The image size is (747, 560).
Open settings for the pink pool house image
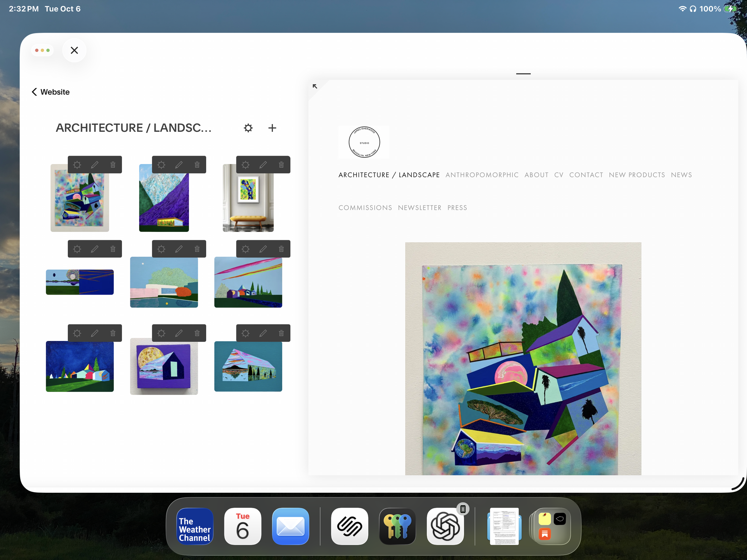click(161, 249)
